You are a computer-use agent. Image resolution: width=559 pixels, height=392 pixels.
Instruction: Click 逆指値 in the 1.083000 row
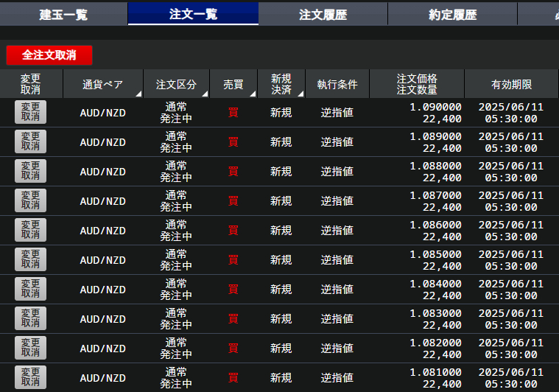337,319
